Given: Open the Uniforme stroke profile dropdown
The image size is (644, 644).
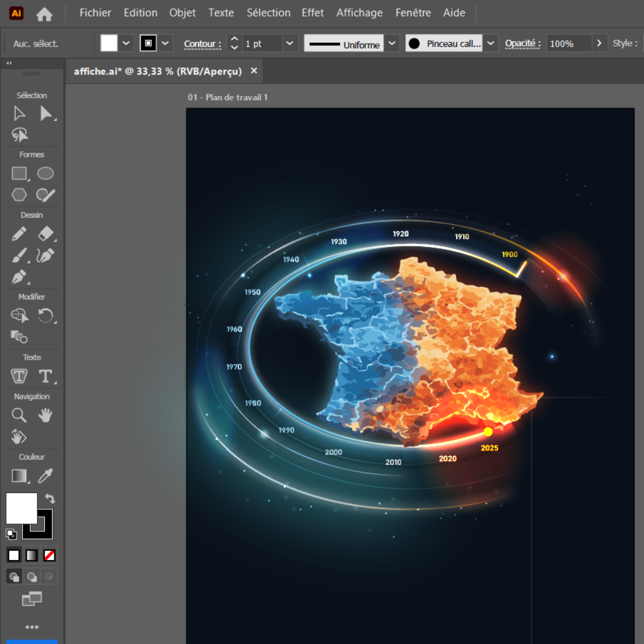Looking at the screenshot, I should pyautogui.click(x=392, y=44).
